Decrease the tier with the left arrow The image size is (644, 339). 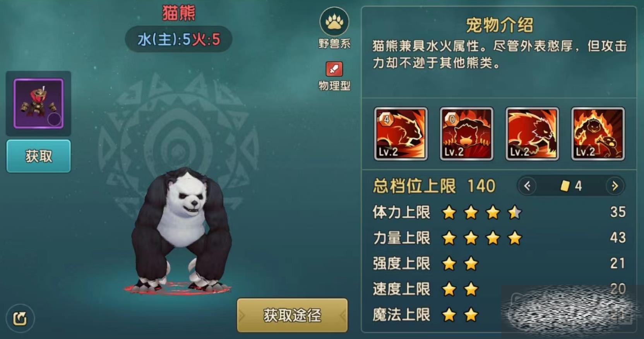[527, 186]
